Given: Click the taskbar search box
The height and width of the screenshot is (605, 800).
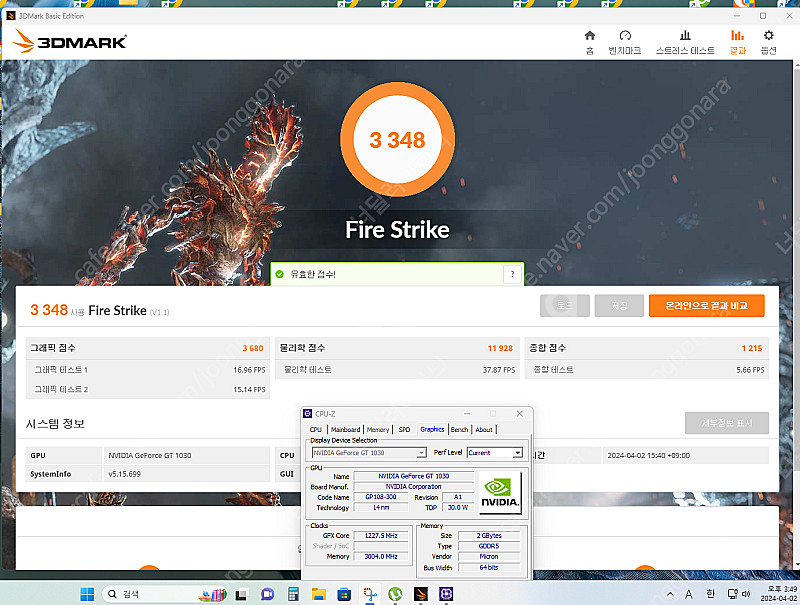Looking at the screenshot, I should (x=165, y=594).
